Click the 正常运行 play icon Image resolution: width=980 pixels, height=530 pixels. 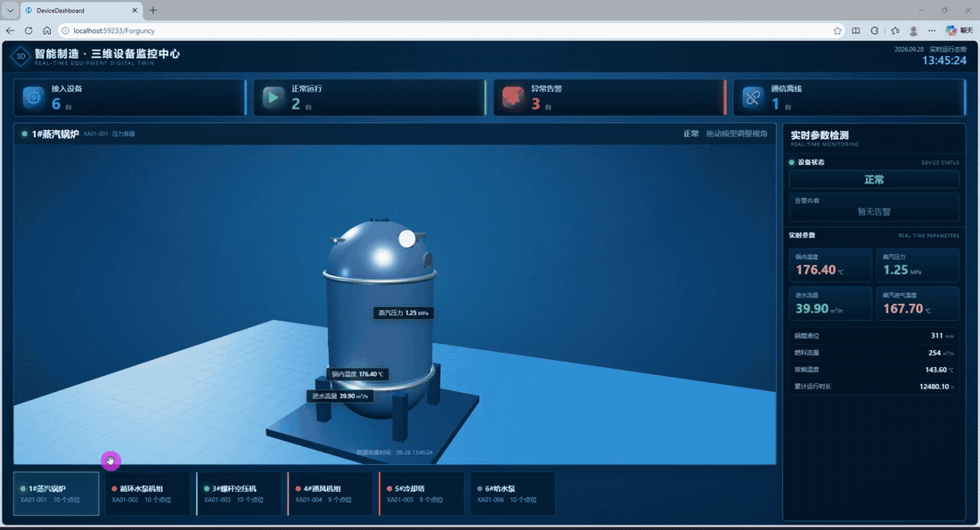pos(274,97)
